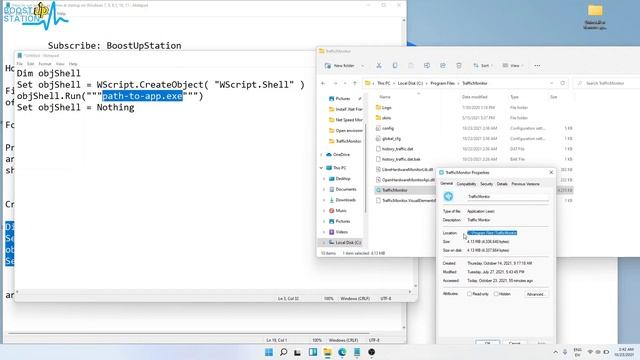Switch to the Previous Versions tab
640x360 pixels.
525,184
